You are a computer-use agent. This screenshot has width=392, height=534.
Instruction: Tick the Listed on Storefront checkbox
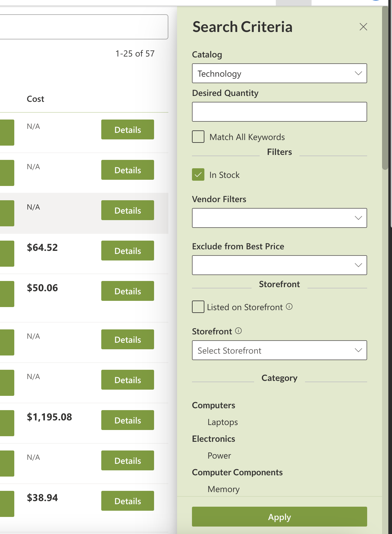click(198, 307)
